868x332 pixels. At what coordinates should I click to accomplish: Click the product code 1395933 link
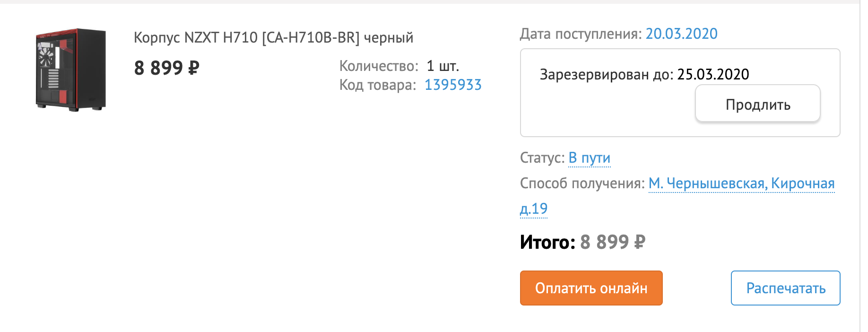(x=452, y=85)
